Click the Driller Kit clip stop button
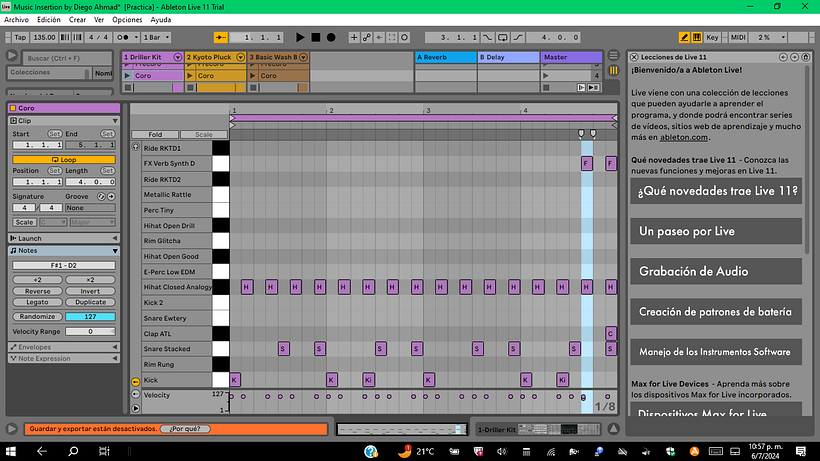 point(128,87)
